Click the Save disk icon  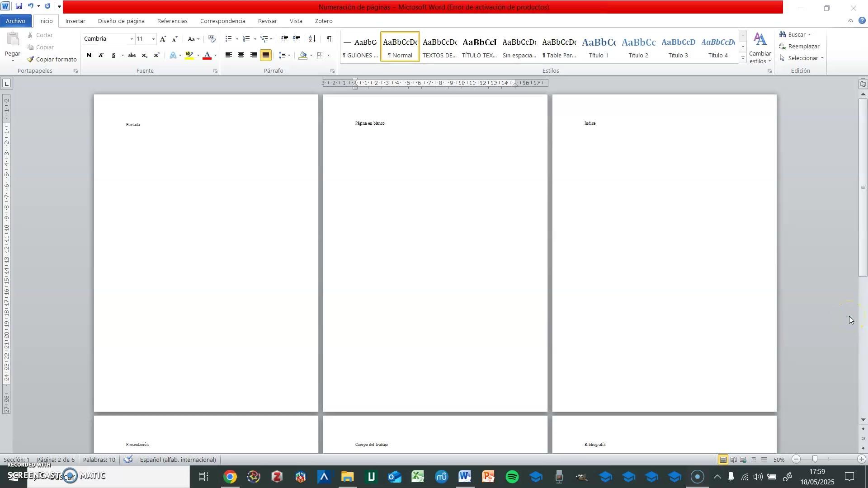point(19,6)
